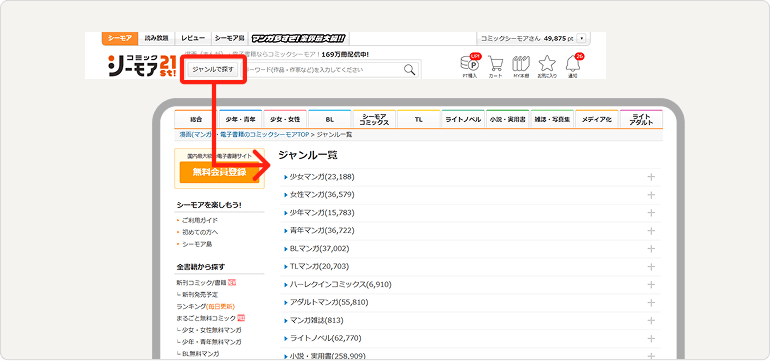Open the 新刊コミック/書籍 sidebar link
Image resolution: width=770 pixels, height=361 pixels.
[201, 283]
